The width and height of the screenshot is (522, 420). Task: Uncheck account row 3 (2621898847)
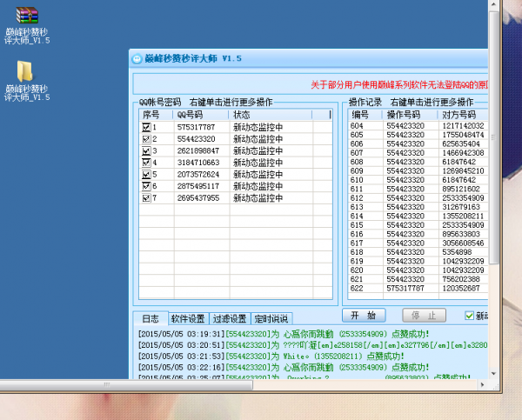coord(146,150)
